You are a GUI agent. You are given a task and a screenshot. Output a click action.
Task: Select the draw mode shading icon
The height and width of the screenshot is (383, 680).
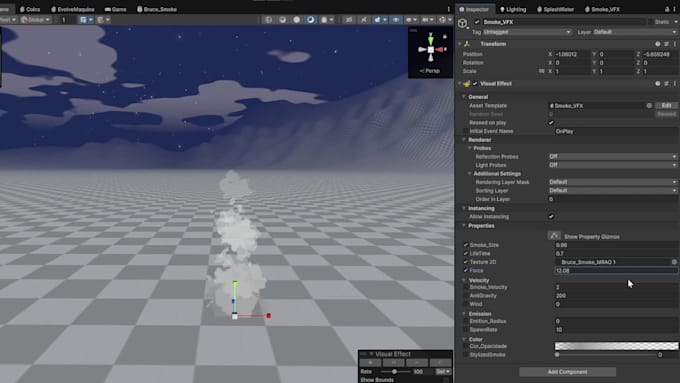pos(268,20)
